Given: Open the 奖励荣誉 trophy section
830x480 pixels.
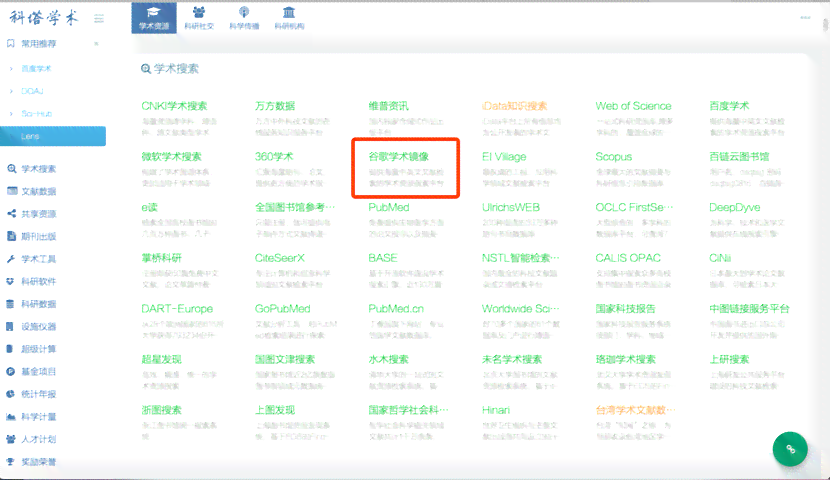Looking at the screenshot, I should tap(32, 461).
